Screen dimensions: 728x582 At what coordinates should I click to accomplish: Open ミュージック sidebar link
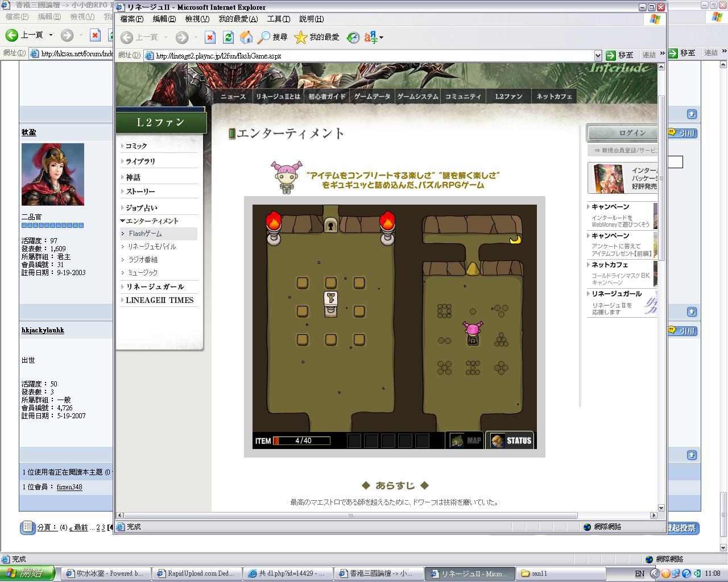(142, 273)
